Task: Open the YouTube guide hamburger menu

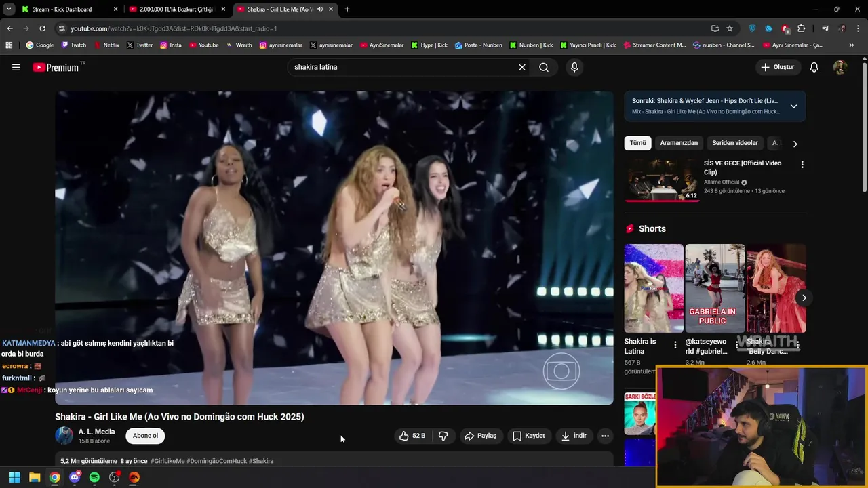Action: (x=16, y=67)
